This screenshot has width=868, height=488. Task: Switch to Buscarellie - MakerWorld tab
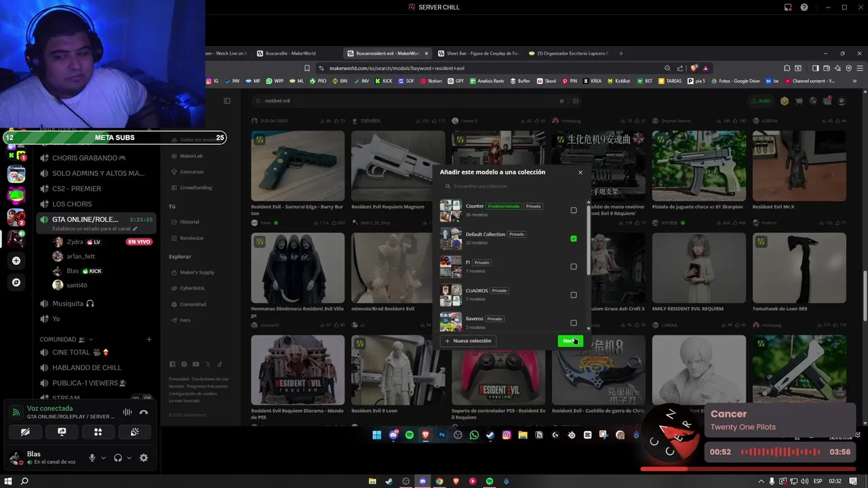pyautogui.click(x=290, y=54)
